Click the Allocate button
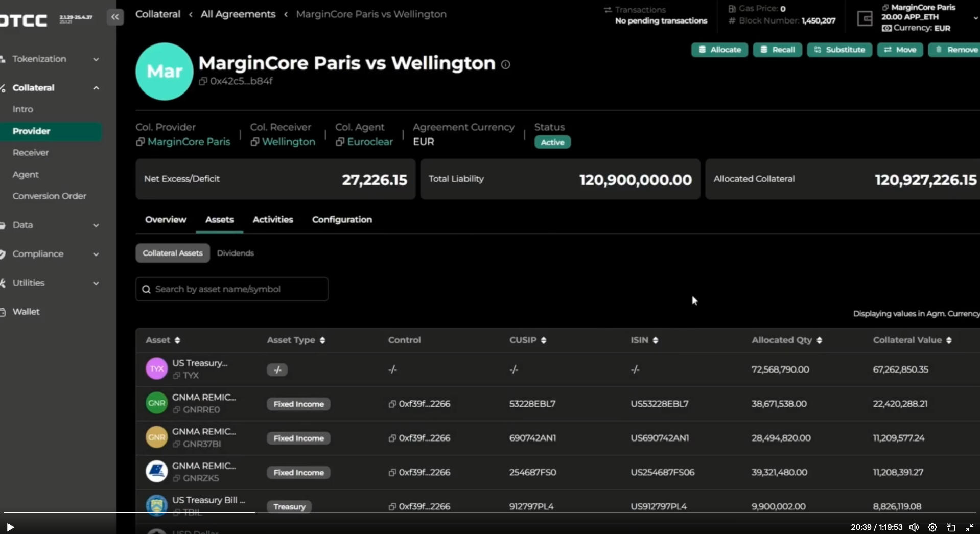Viewport: 980px width, 534px height. [719, 50]
